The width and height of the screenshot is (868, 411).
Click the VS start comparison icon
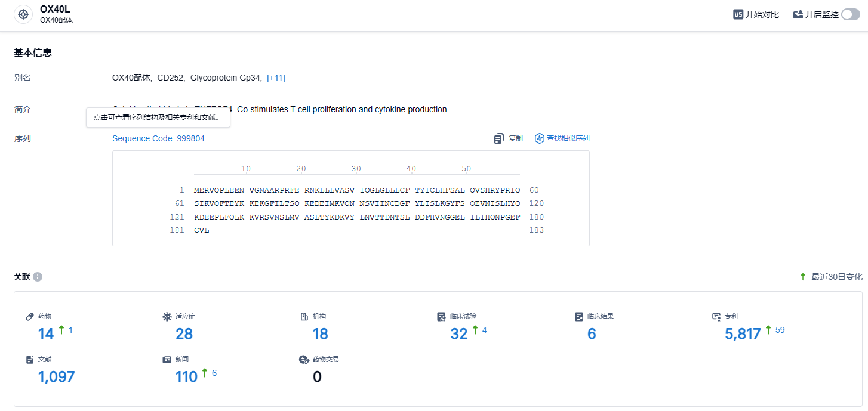coord(738,14)
